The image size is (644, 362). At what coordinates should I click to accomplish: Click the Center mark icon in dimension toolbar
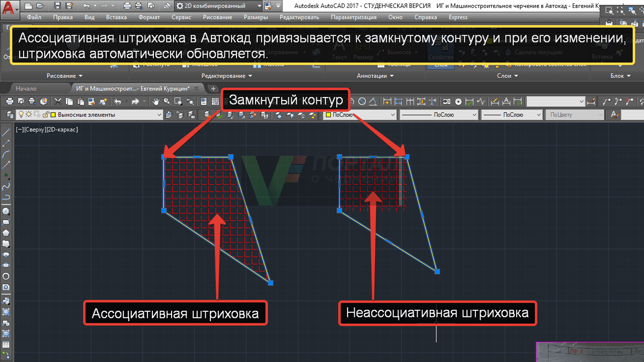(x=458, y=102)
